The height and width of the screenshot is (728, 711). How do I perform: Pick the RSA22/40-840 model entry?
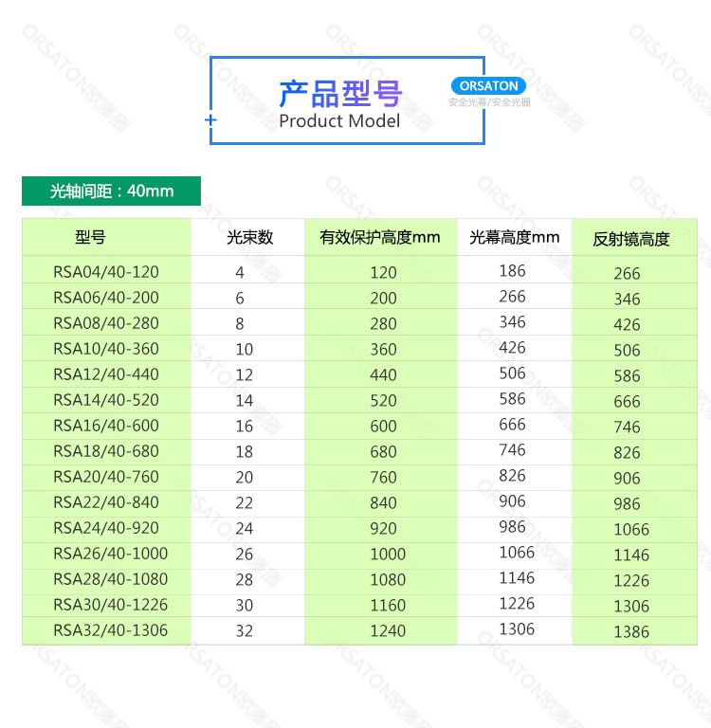pos(106,502)
